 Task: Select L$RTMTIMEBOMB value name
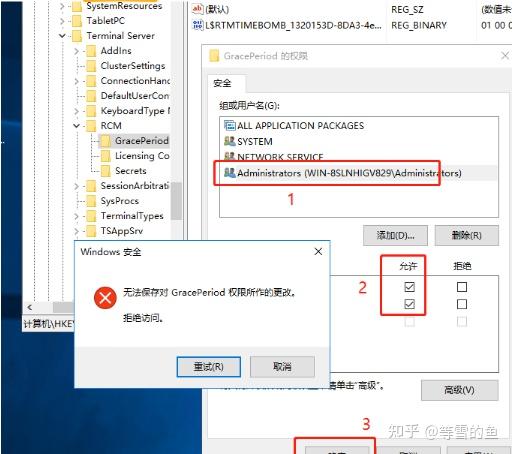tap(293, 25)
